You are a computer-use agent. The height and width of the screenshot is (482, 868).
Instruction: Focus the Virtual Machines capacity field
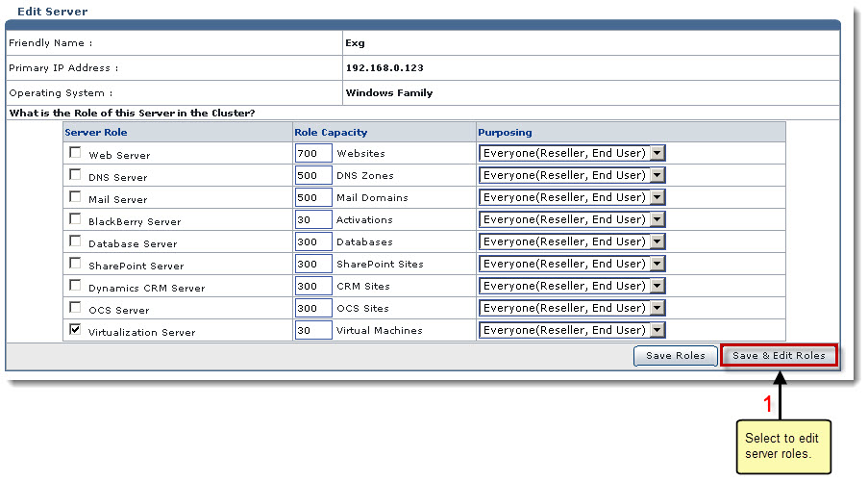click(x=313, y=331)
